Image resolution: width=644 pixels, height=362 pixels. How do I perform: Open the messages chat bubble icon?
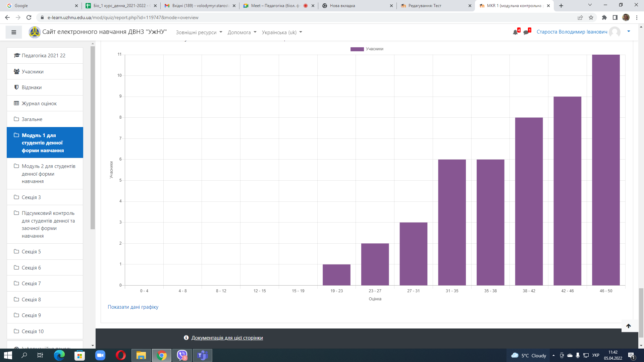526,32
